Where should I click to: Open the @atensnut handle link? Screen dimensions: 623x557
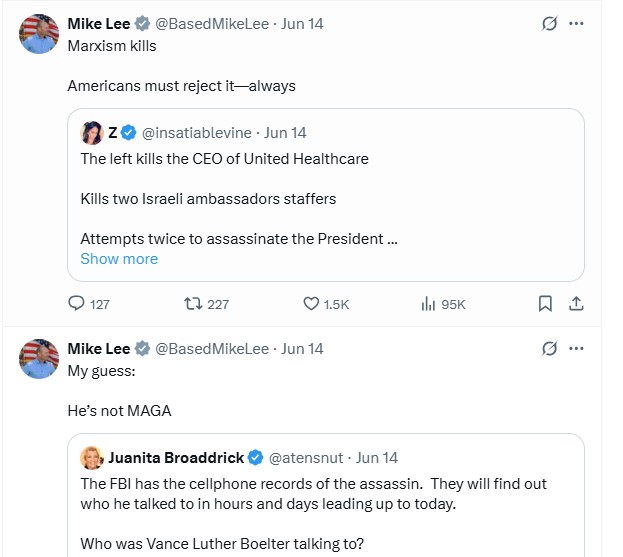click(306, 458)
